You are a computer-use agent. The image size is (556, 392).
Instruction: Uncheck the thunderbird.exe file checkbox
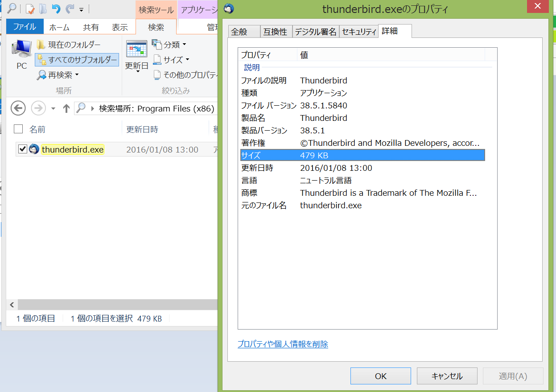(22, 149)
